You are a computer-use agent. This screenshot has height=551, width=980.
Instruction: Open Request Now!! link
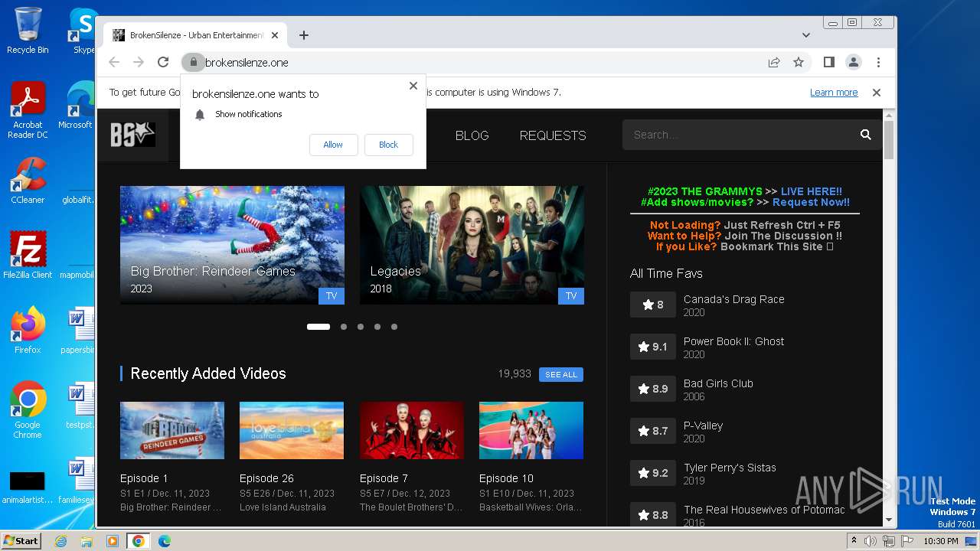click(x=811, y=202)
